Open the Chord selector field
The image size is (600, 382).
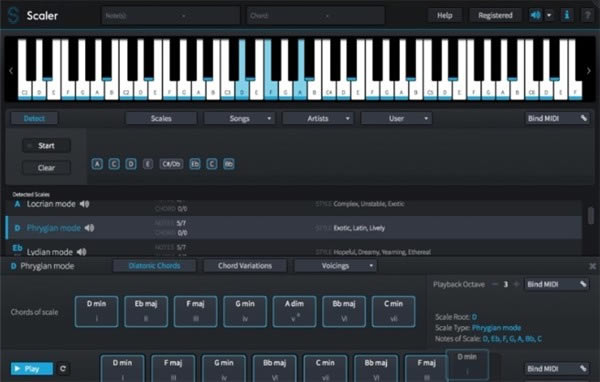point(316,16)
